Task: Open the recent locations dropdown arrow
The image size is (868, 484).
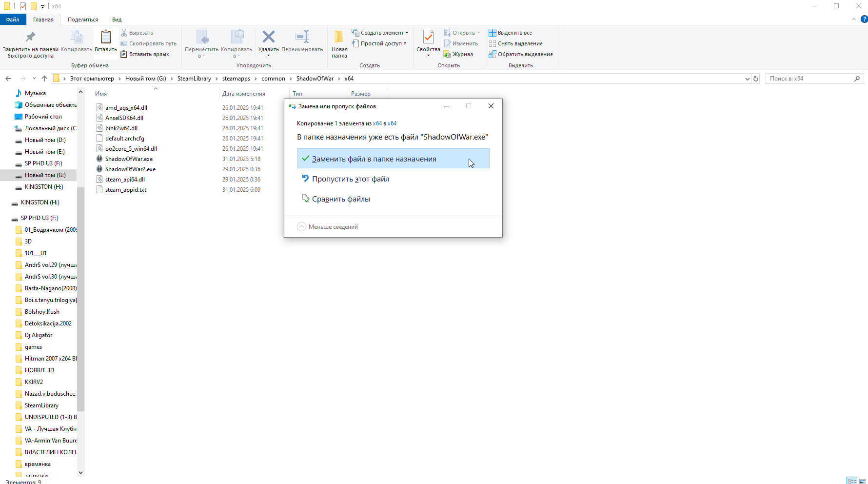Action: (34, 79)
